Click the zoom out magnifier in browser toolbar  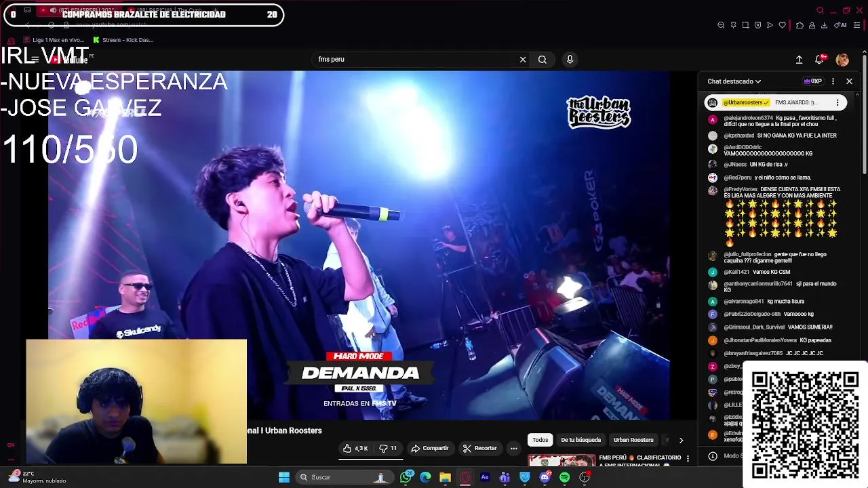tap(721, 25)
